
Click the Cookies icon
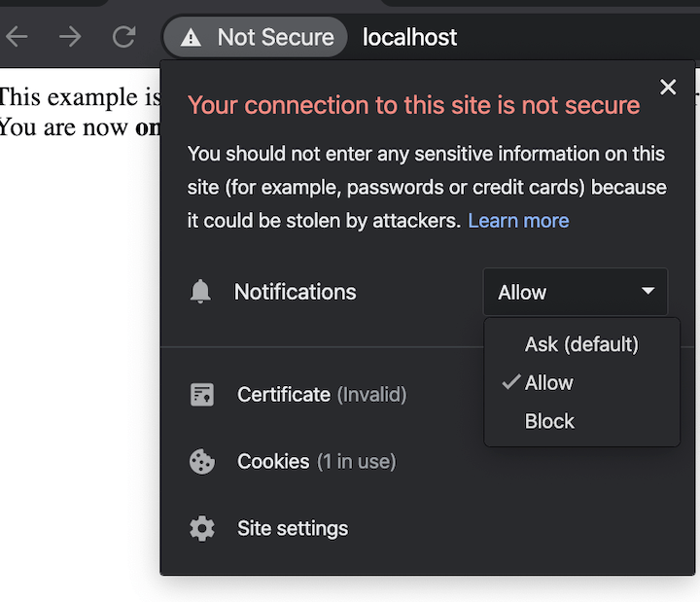[202, 462]
